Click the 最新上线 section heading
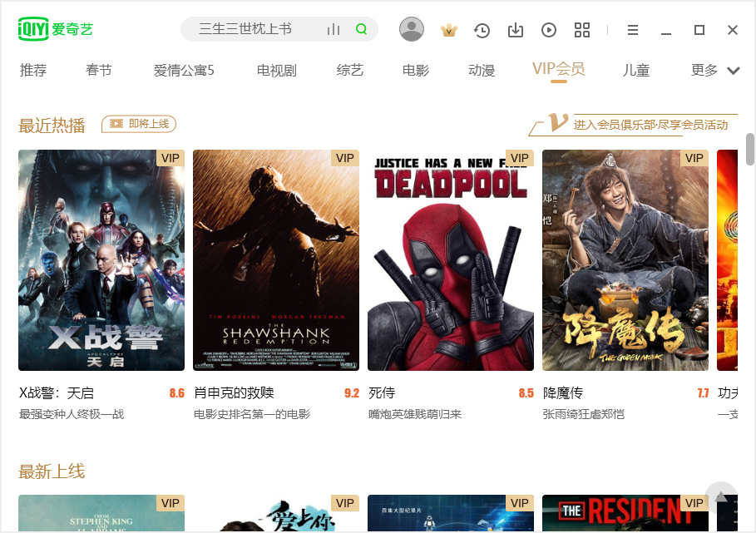 pyautogui.click(x=52, y=471)
